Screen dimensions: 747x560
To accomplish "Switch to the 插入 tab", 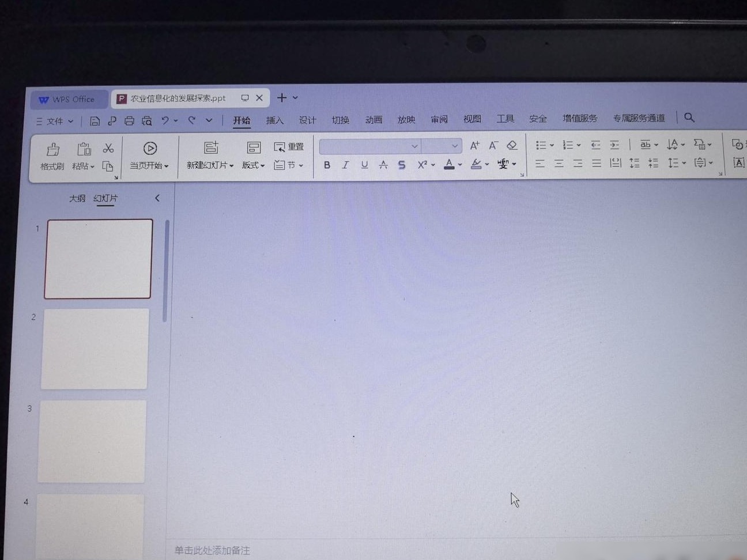I will pyautogui.click(x=275, y=120).
